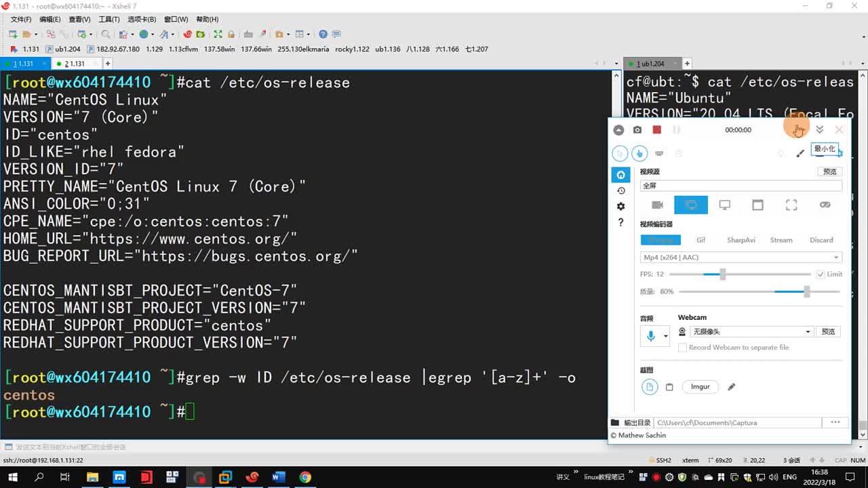Viewport: 868px width, 488px height.
Task: Switch encoder to Gif tab
Action: click(701, 240)
